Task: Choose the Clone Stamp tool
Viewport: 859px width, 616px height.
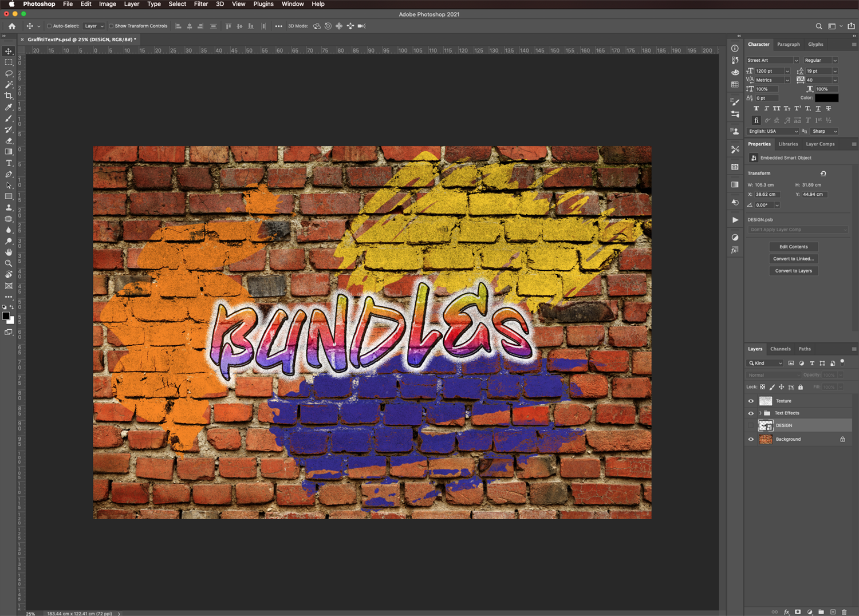Action: coord(9,206)
